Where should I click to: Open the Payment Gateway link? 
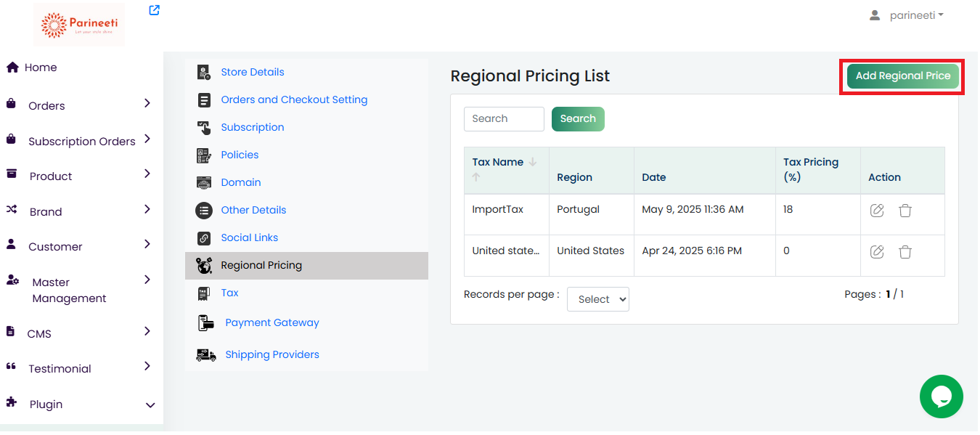point(272,322)
